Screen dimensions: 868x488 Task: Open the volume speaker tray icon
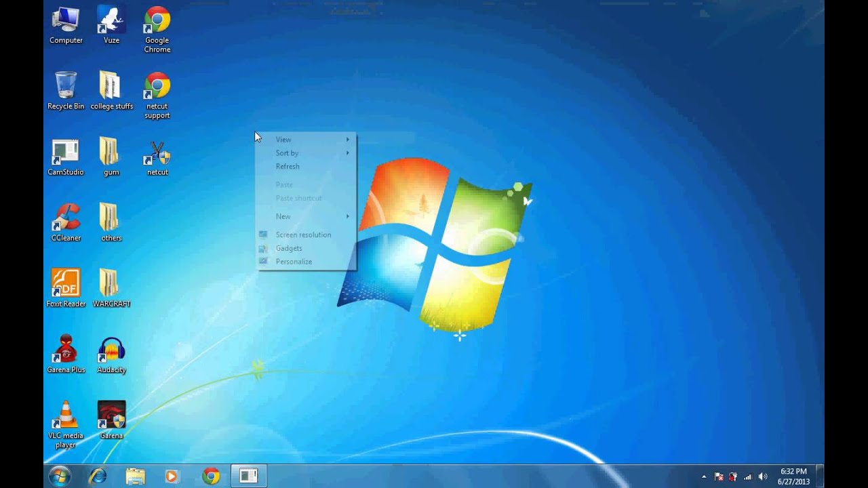pyautogui.click(x=763, y=476)
